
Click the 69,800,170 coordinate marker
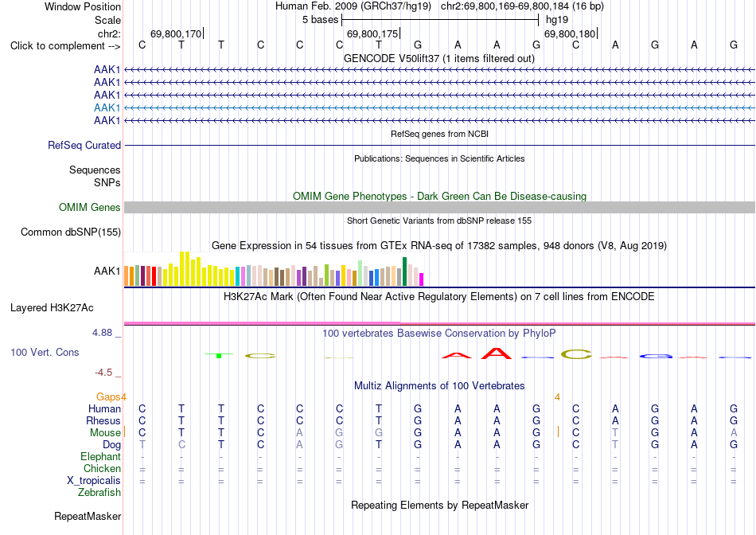177,33
